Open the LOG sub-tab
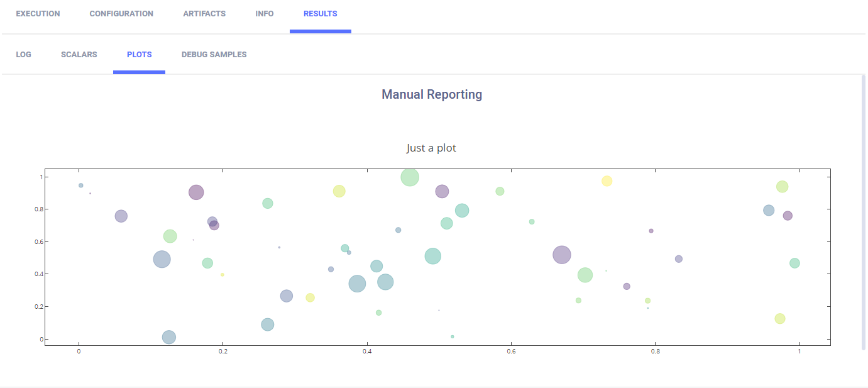 coord(23,55)
